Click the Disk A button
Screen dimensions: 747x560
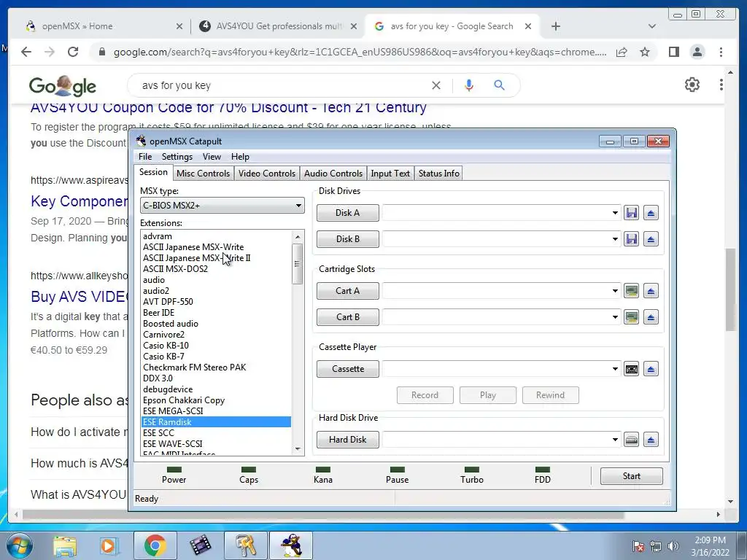(x=348, y=213)
